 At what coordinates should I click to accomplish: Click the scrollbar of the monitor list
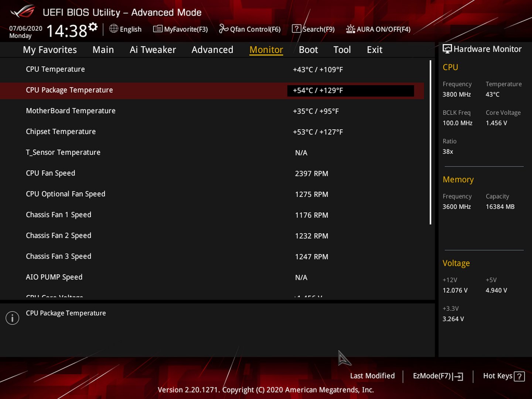[x=430, y=142]
